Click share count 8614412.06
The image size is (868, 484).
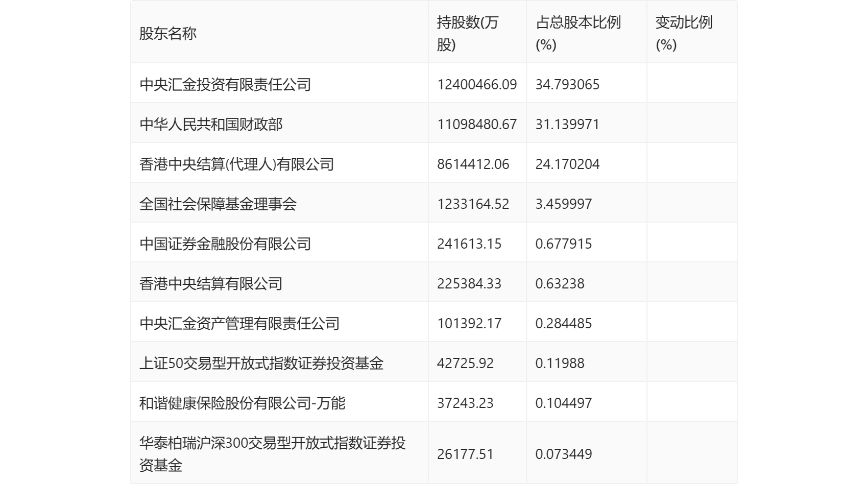coord(473,164)
